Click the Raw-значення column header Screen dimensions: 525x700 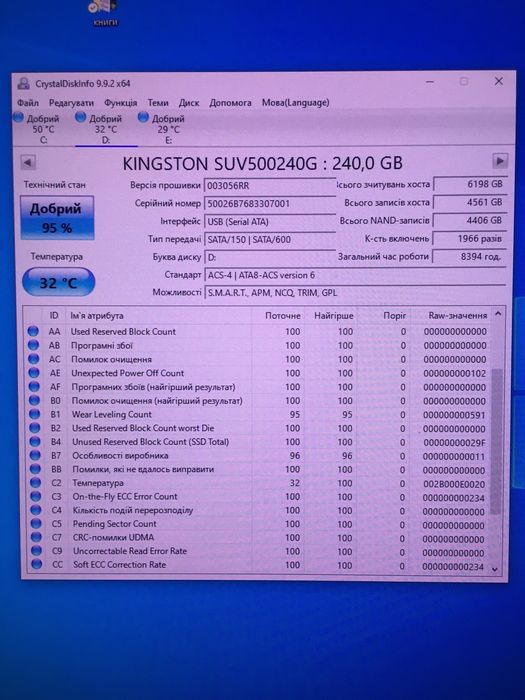tap(451, 316)
